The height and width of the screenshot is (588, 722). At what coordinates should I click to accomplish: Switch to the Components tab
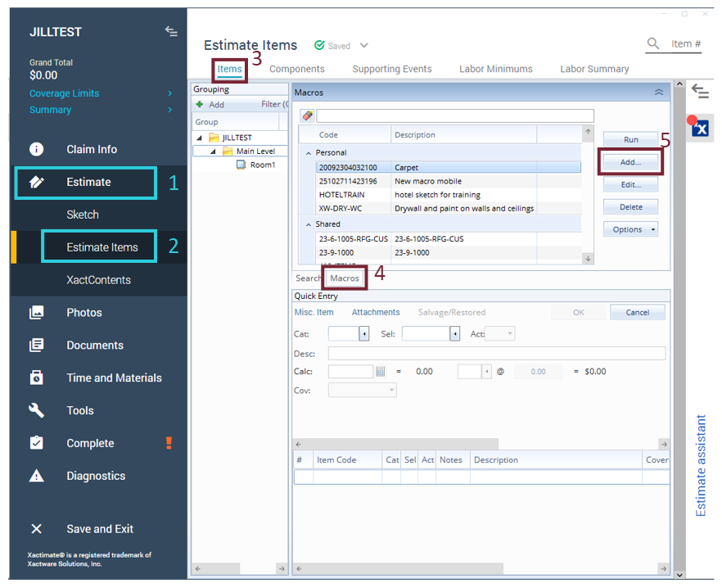click(x=296, y=70)
